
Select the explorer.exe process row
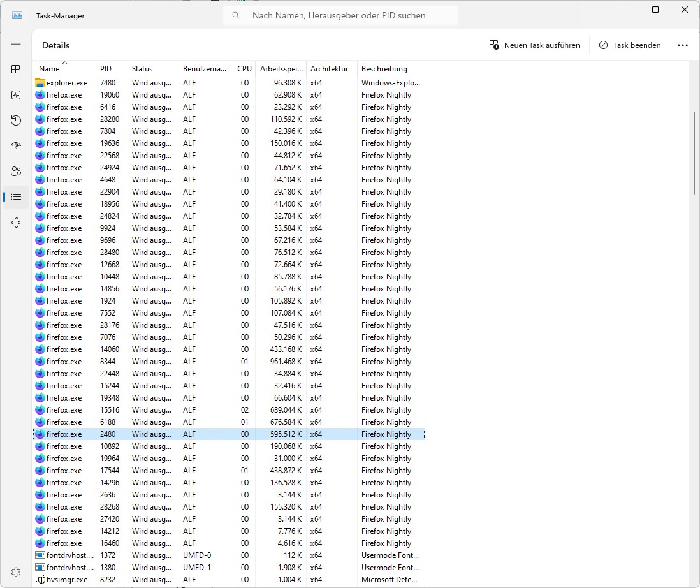pyautogui.click(x=229, y=83)
